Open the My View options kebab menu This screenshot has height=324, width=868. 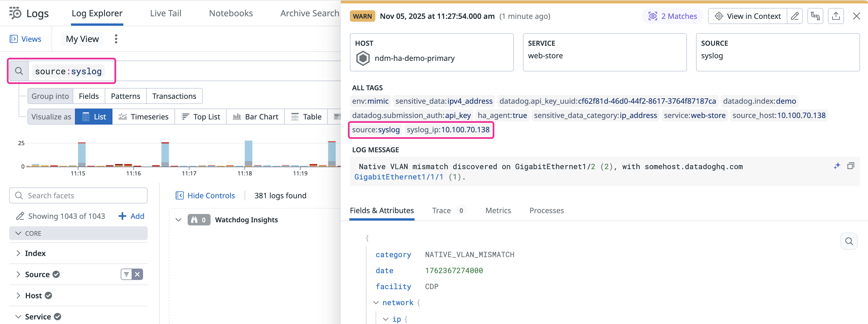pos(116,39)
